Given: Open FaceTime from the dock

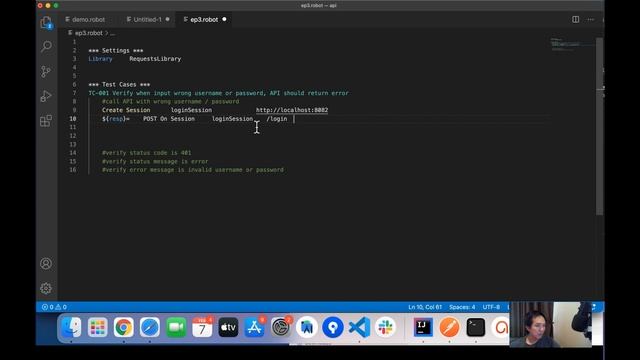Looking at the screenshot, I should coord(176,327).
